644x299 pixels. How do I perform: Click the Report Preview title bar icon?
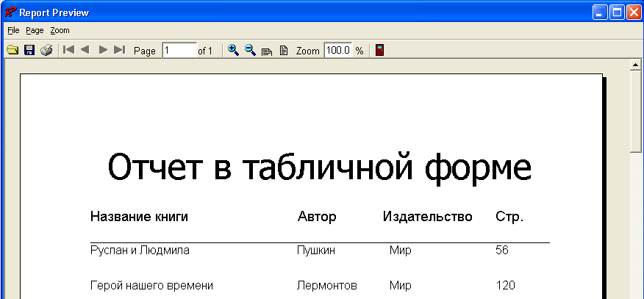coord(10,12)
